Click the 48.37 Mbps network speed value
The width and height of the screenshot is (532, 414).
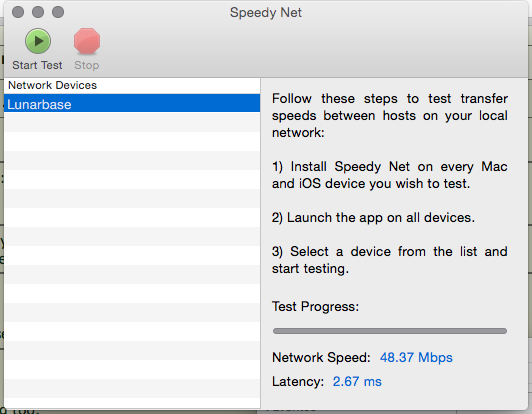coord(416,357)
